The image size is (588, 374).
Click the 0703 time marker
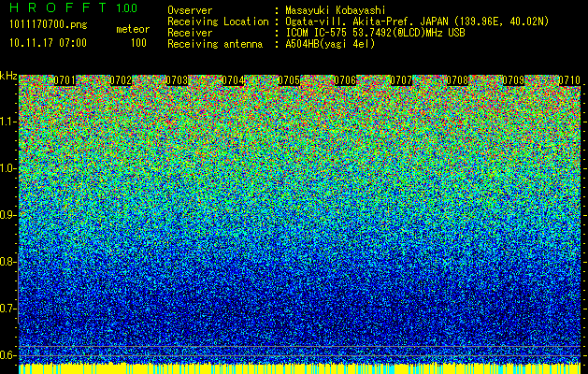pos(177,80)
